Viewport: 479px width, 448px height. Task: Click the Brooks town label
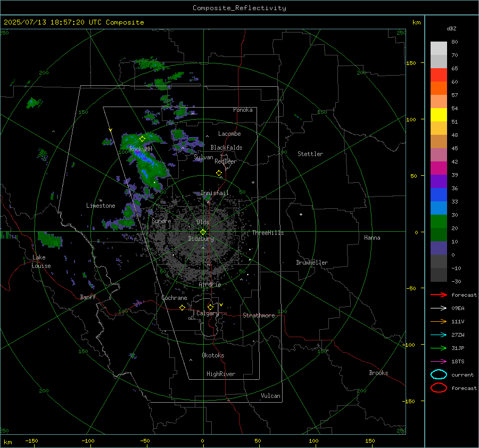(x=378, y=373)
